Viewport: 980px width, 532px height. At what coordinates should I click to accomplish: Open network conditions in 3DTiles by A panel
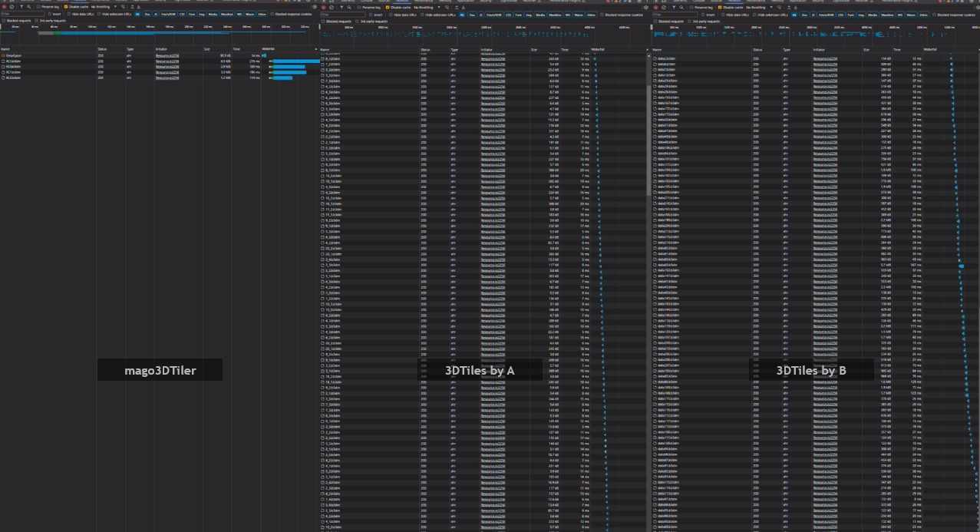447,8
